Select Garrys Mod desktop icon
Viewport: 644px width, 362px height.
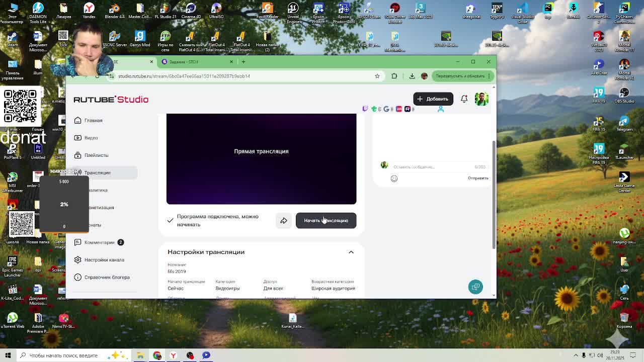coord(140,39)
